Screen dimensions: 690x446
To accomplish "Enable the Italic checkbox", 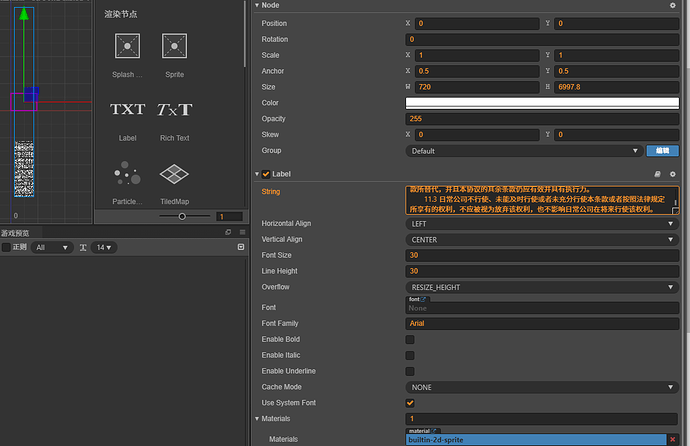I will [x=410, y=355].
